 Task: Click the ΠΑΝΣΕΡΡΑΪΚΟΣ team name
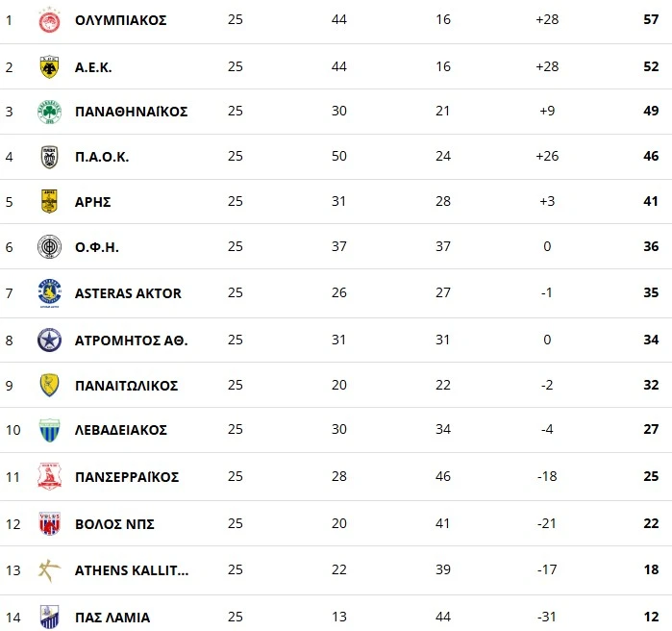click(x=127, y=477)
